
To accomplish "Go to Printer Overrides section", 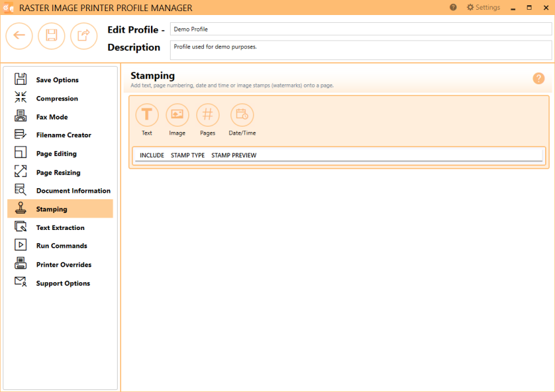I will pyautogui.click(x=60, y=265).
